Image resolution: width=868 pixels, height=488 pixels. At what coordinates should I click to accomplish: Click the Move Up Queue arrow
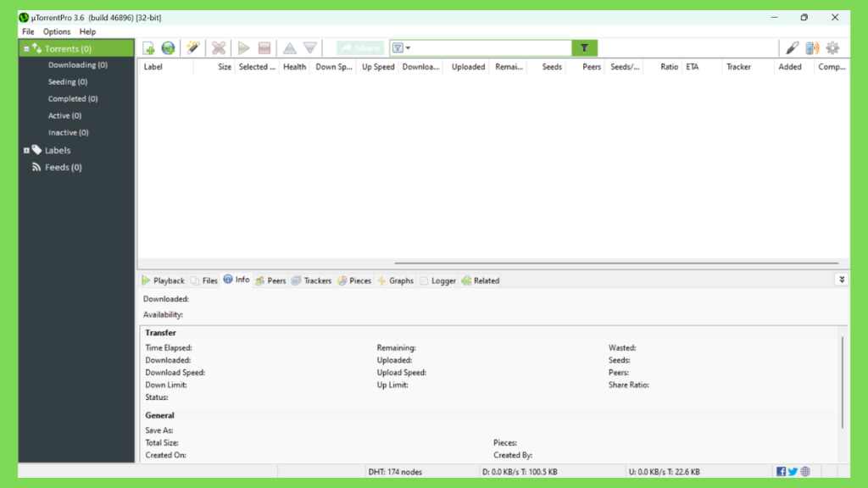(290, 48)
